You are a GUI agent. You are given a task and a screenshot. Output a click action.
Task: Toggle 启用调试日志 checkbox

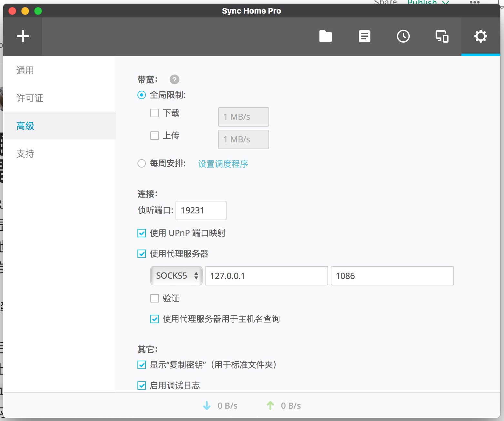142,385
